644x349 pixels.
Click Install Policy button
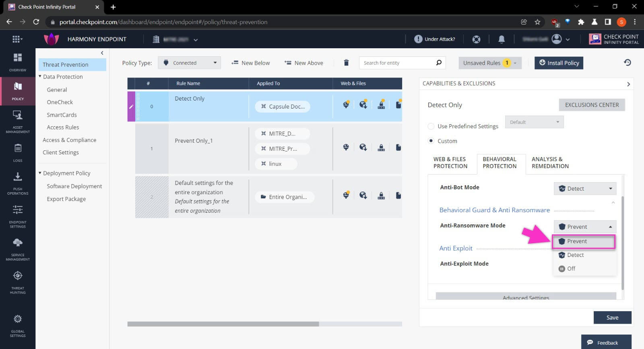[x=559, y=63]
